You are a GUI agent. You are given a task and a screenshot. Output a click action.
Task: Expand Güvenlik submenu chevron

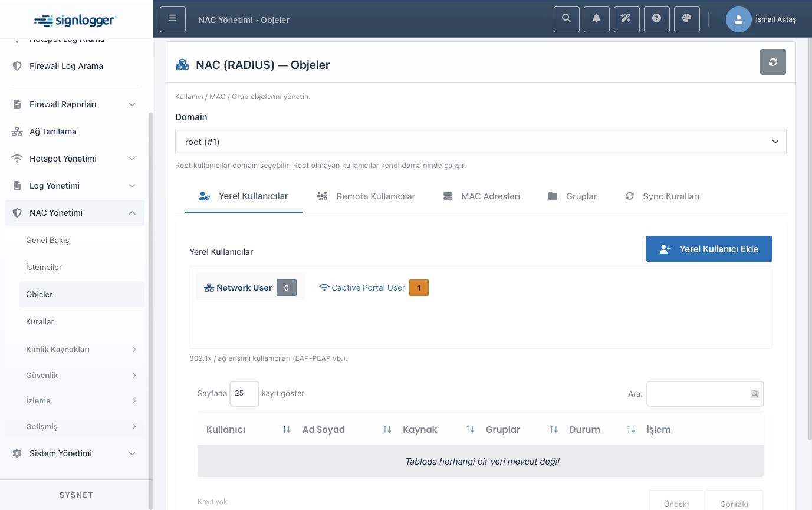pyautogui.click(x=134, y=375)
